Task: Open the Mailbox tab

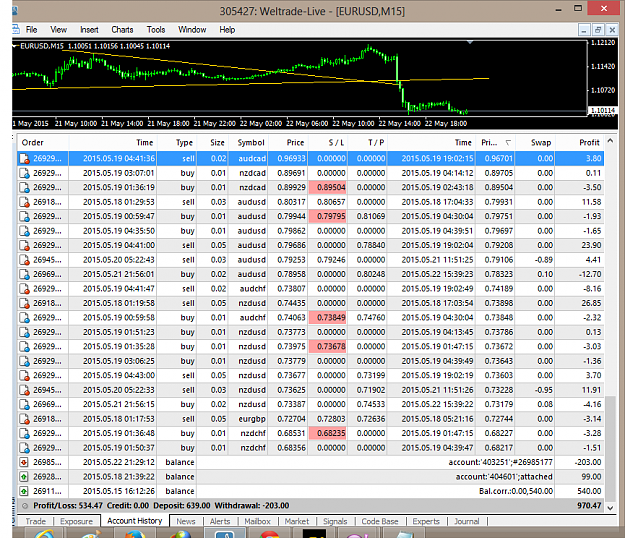Action: 257,521
